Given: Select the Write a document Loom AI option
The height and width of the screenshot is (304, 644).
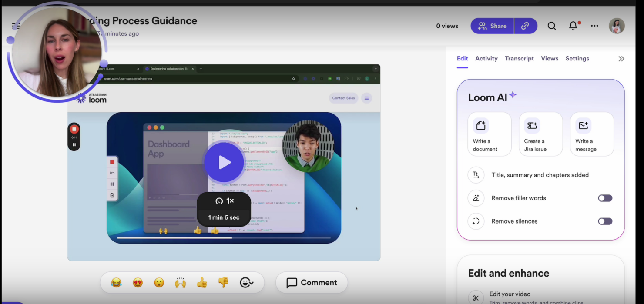Looking at the screenshot, I should (489, 134).
